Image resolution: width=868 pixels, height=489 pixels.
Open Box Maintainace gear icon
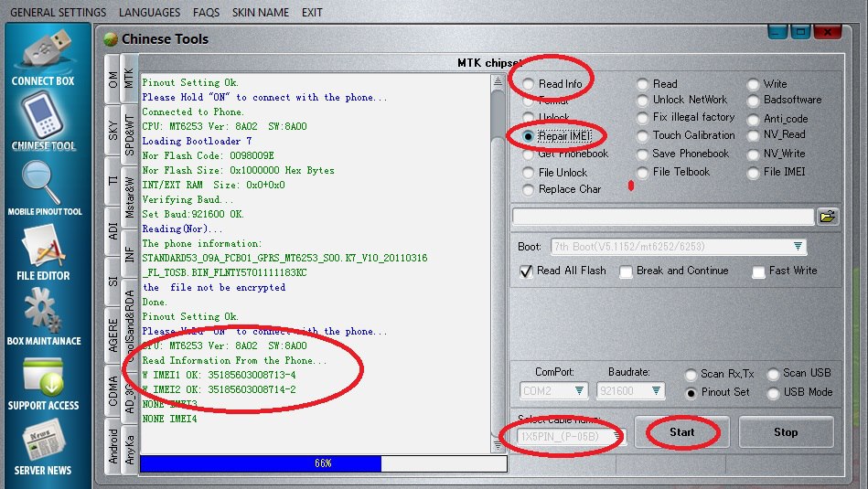[42, 313]
